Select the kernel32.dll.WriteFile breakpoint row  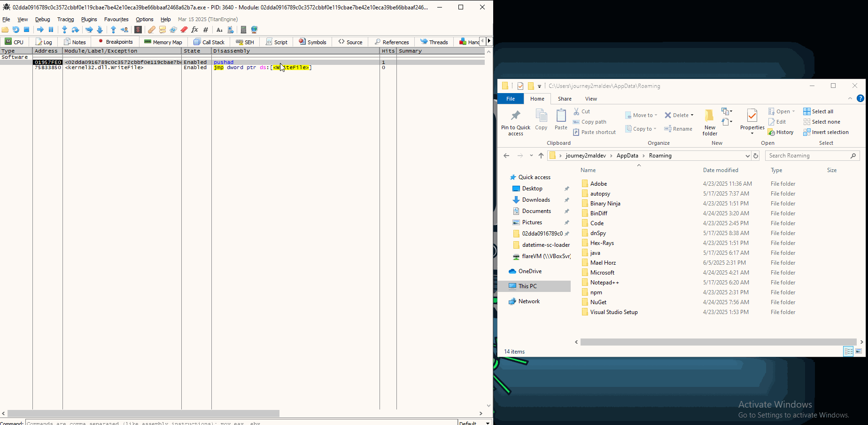point(242,68)
